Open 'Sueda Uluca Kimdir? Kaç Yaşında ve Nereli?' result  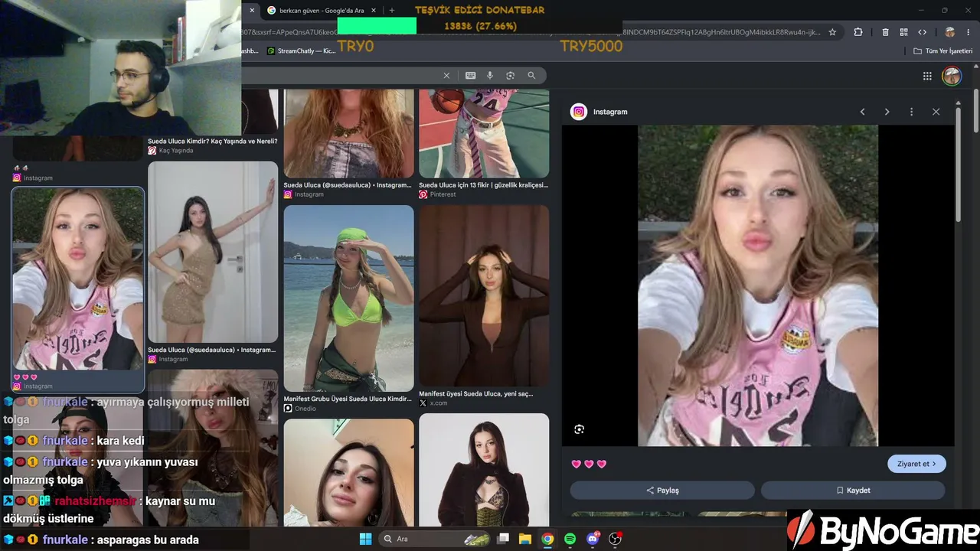[213, 142]
